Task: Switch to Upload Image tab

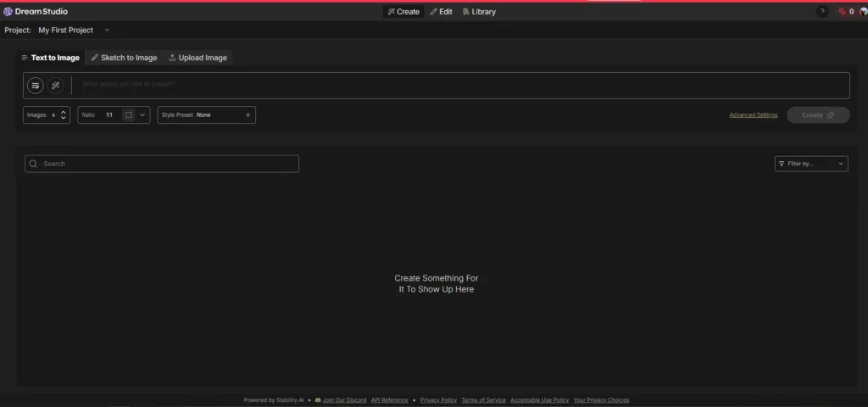Action: pyautogui.click(x=198, y=58)
